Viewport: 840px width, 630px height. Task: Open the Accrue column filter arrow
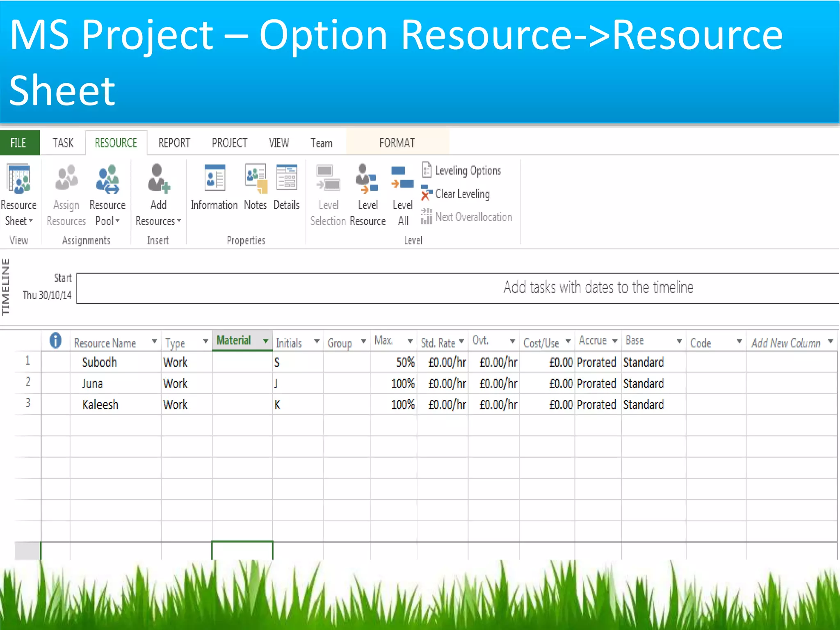pyautogui.click(x=615, y=341)
